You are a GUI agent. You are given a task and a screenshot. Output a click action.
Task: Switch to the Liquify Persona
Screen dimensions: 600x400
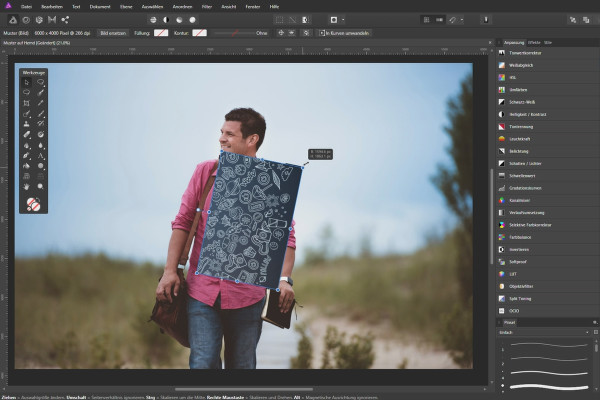pos(26,20)
